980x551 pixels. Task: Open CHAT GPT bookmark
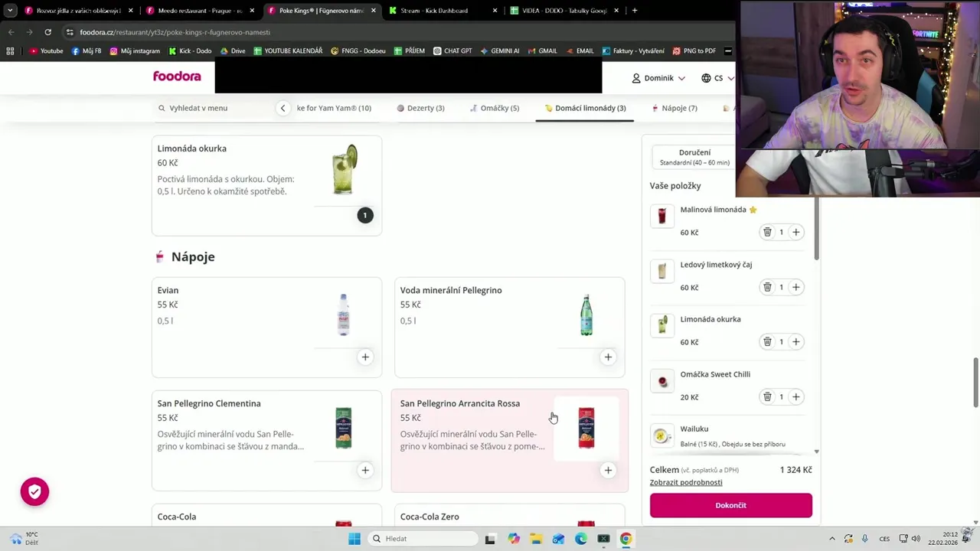(452, 51)
